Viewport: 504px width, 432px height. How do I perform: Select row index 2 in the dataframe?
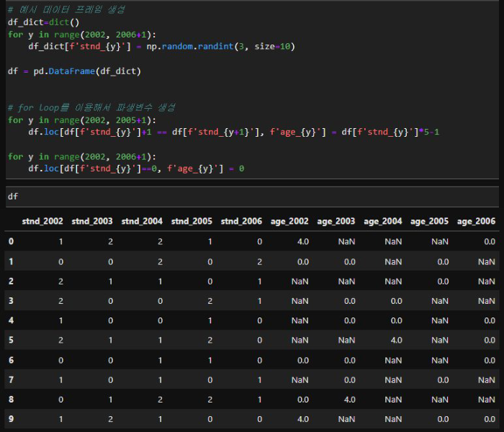point(11,282)
